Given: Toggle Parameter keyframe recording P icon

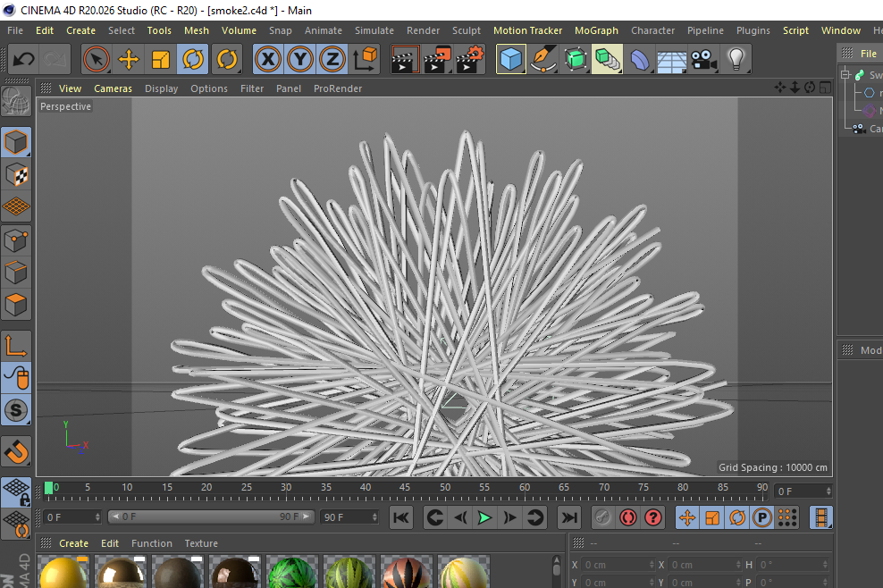Looking at the screenshot, I should point(761,517).
